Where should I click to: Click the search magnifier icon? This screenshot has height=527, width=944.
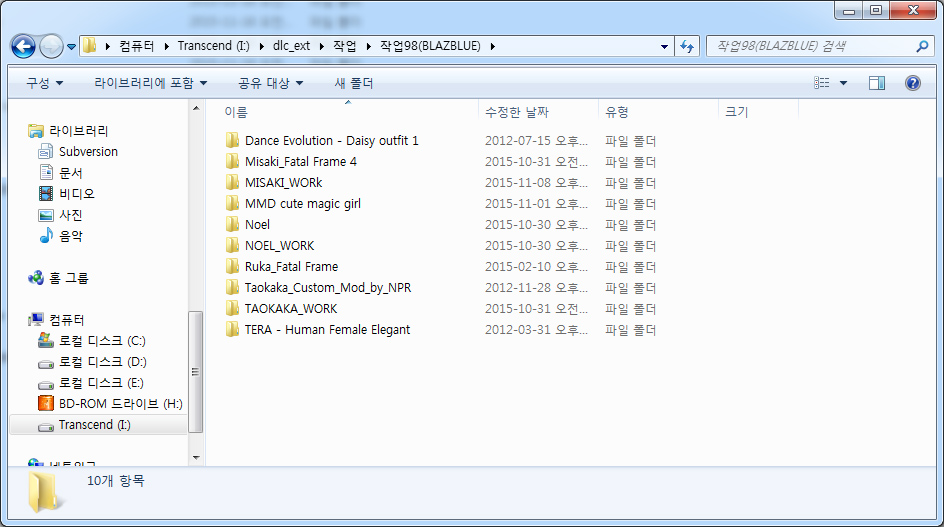[x=922, y=46]
